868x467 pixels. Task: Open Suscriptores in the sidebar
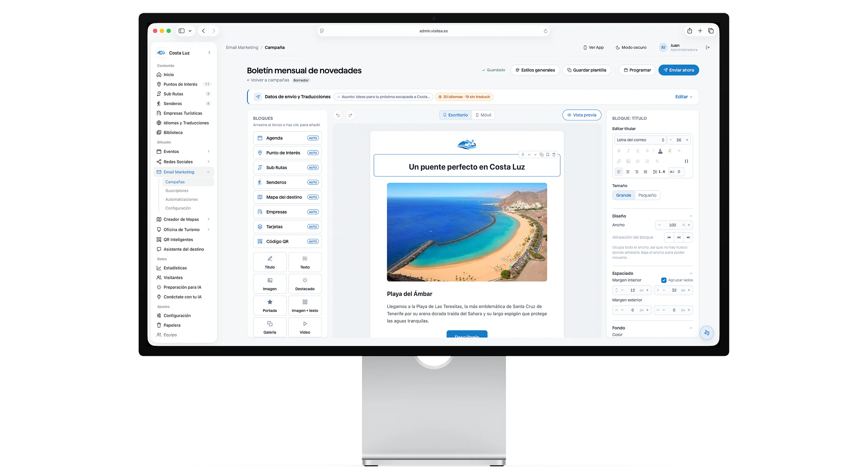pyautogui.click(x=177, y=190)
